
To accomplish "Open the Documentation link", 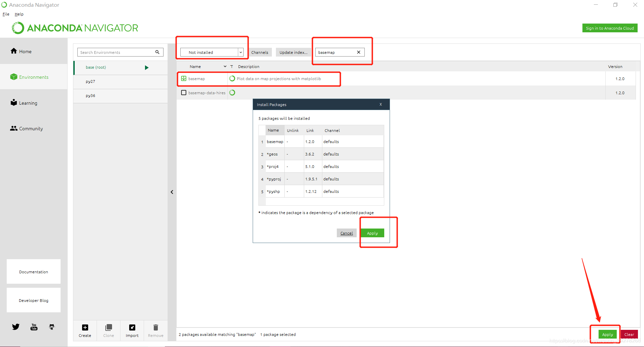I will point(34,272).
